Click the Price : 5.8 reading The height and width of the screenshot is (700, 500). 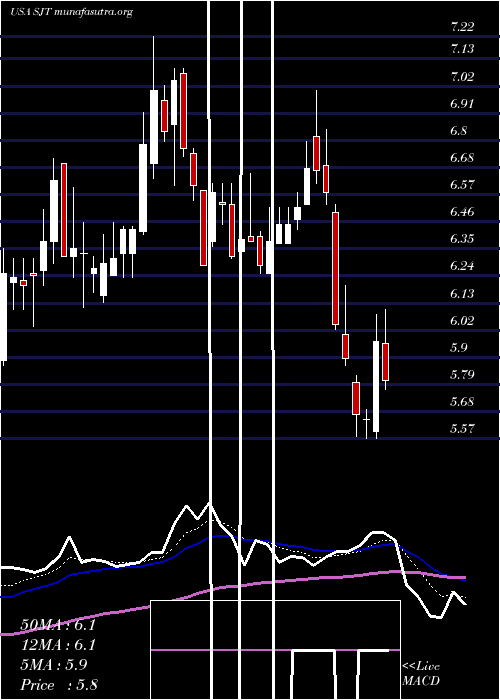pos(59,684)
